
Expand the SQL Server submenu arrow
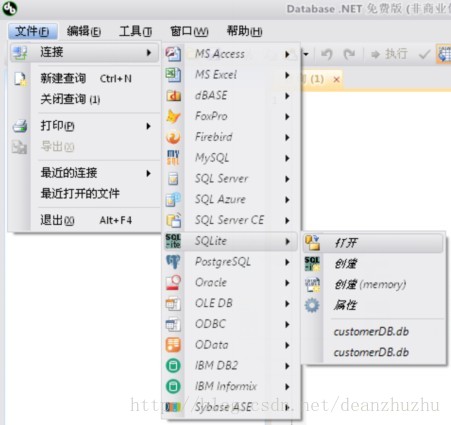287,179
